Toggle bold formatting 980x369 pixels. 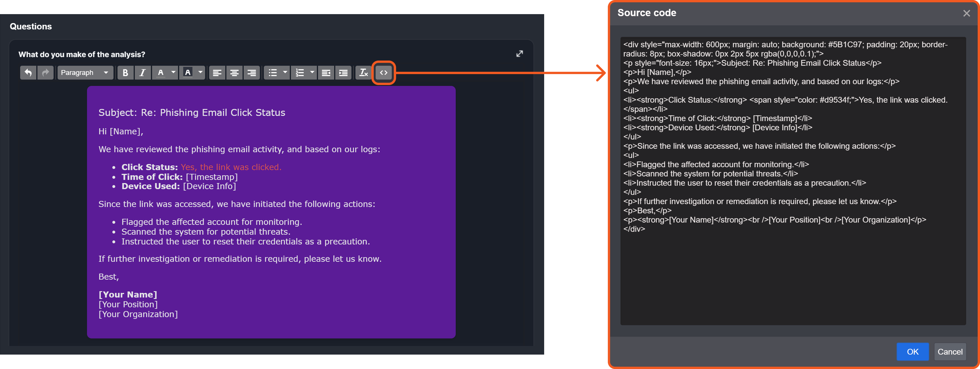coord(125,72)
